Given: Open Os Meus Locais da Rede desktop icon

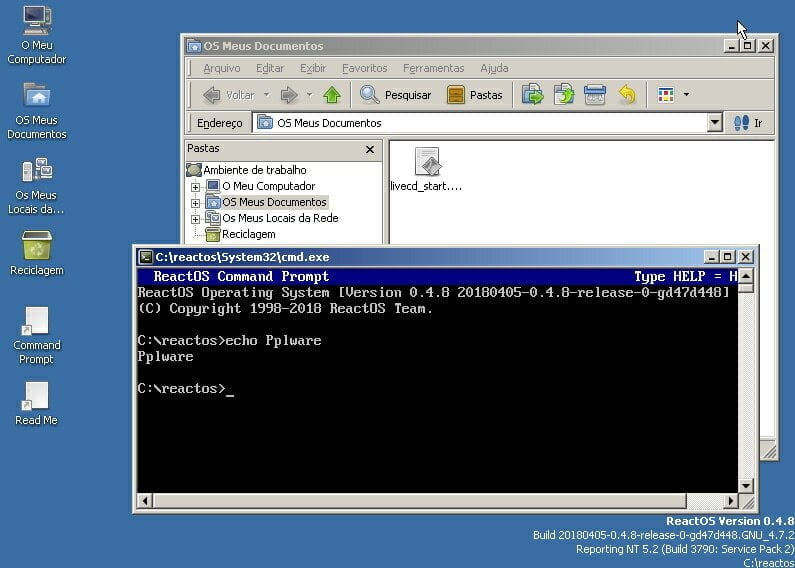Looking at the screenshot, I should click(x=37, y=186).
